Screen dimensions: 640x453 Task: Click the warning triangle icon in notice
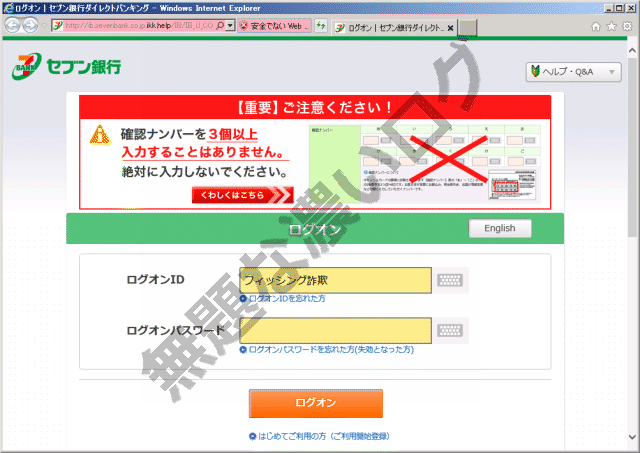[x=100, y=135]
